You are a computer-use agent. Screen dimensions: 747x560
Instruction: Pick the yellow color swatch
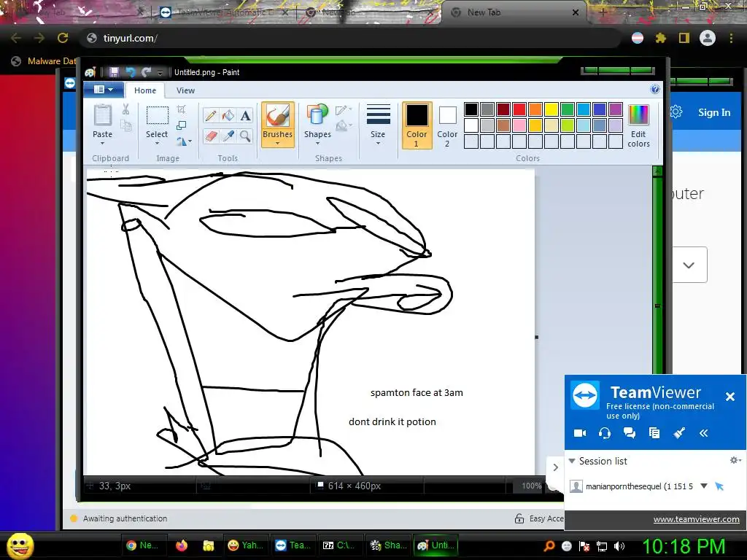pyautogui.click(x=551, y=109)
